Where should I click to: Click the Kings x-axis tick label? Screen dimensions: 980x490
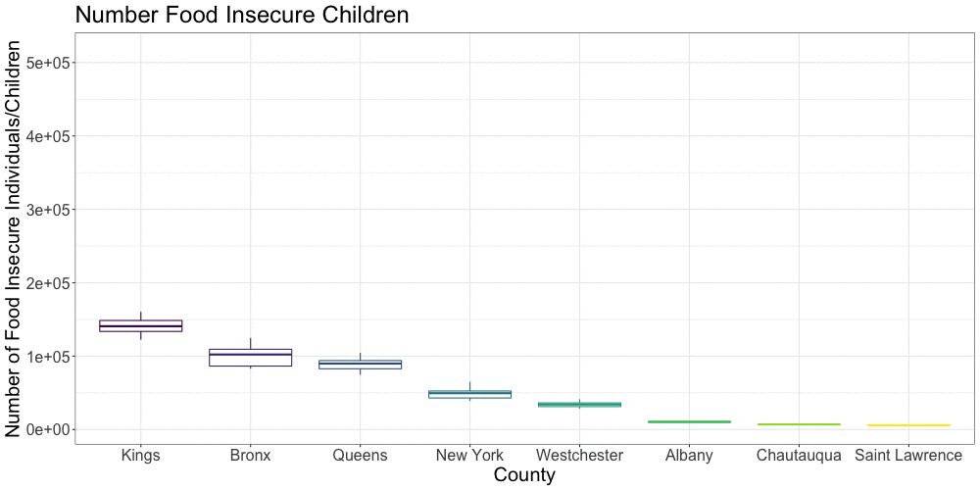pos(141,455)
